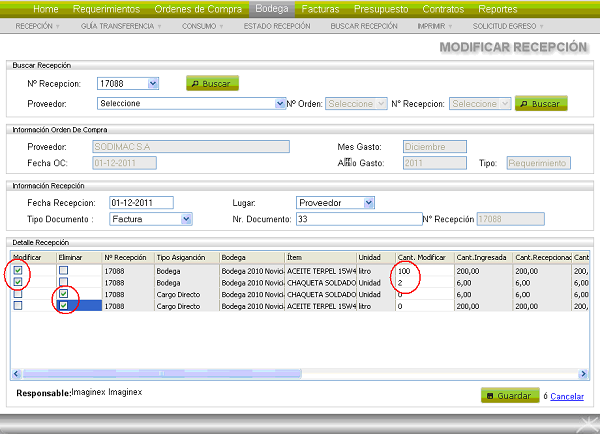This screenshot has height=434, width=600.
Task: Click the Modificar column header
Action: click(x=34, y=258)
